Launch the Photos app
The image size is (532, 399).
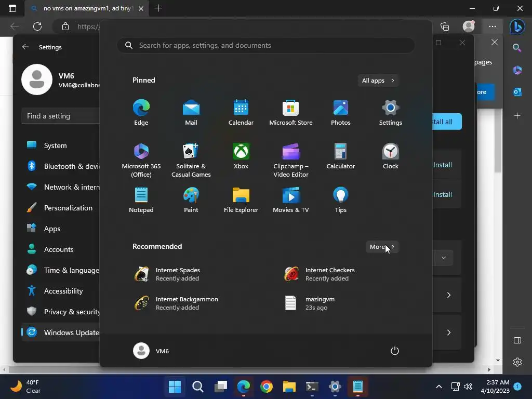click(x=341, y=113)
